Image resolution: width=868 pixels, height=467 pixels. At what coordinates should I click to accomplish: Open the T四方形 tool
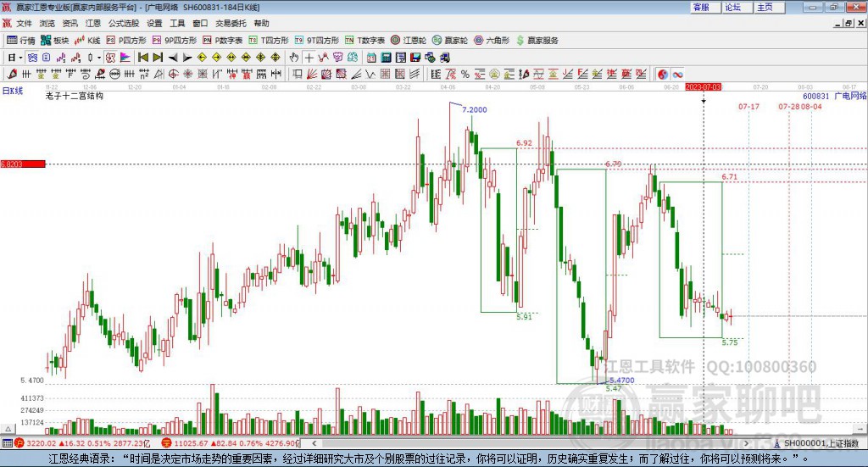[269, 41]
